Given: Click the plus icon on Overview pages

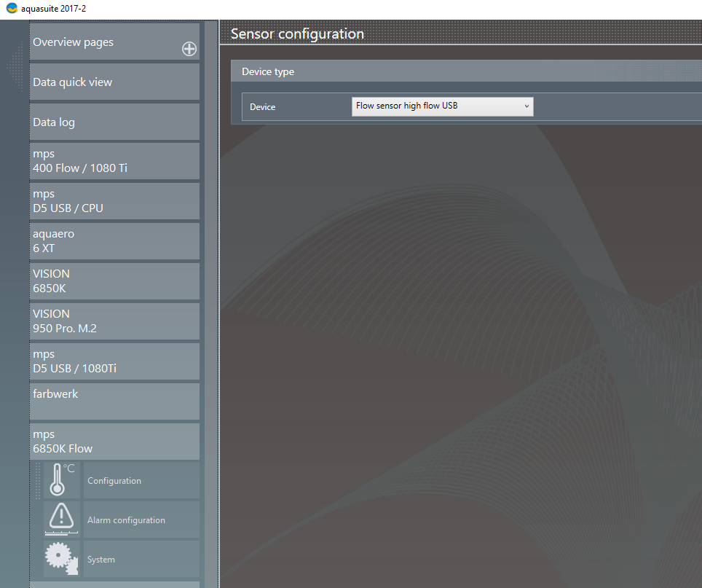Looking at the screenshot, I should coord(189,49).
